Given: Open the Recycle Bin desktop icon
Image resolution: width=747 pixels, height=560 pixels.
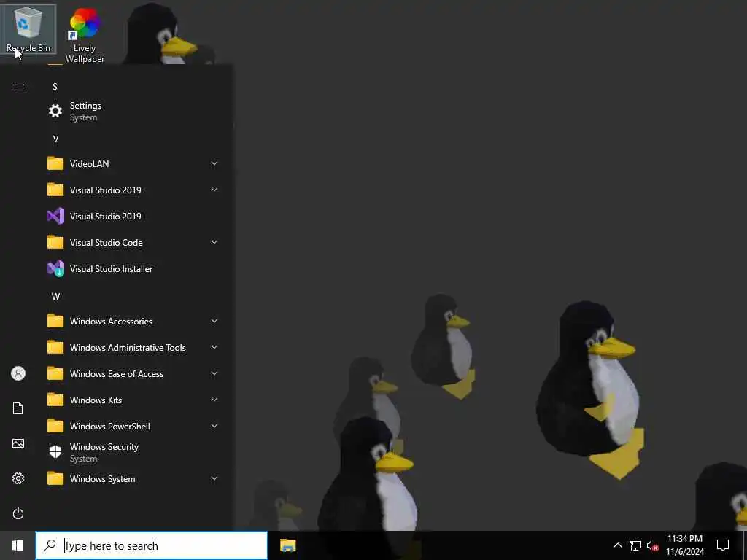Looking at the screenshot, I should coord(28,29).
